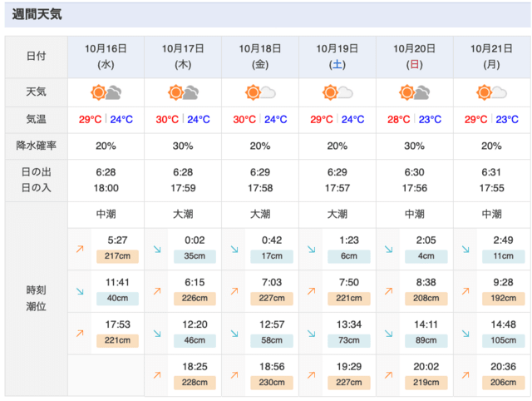Click the October 20 weather icon

point(415,92)
